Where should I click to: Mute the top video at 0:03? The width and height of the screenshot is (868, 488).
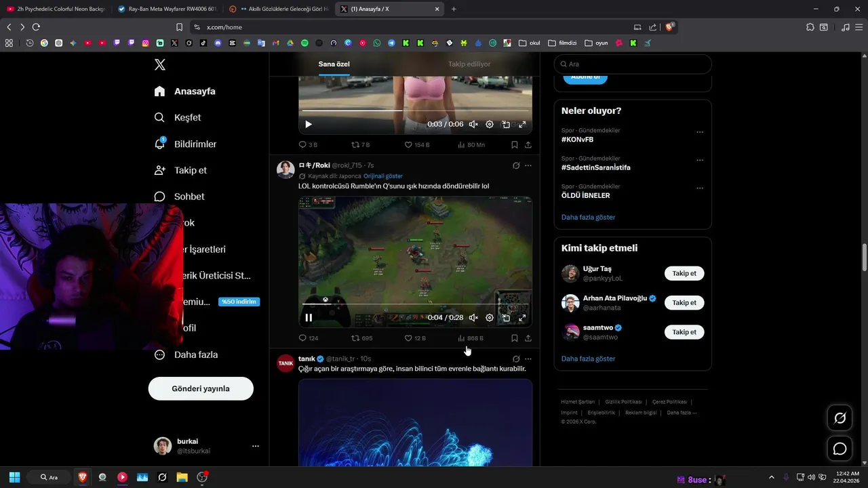pyautogui.click(x=473, y=124)
